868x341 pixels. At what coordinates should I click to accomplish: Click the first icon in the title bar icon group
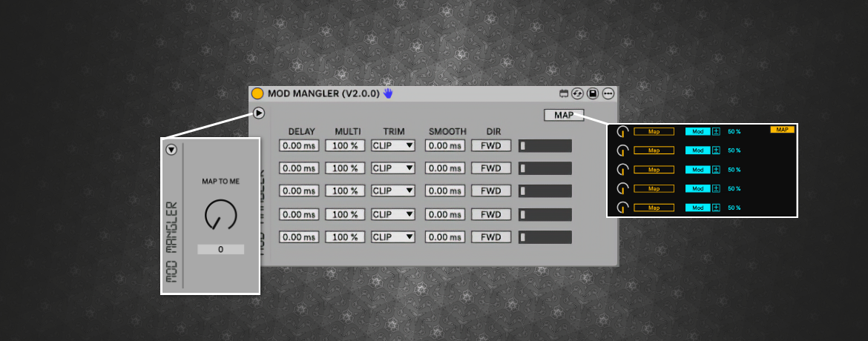pyautogui.click(x=563, y=93)
